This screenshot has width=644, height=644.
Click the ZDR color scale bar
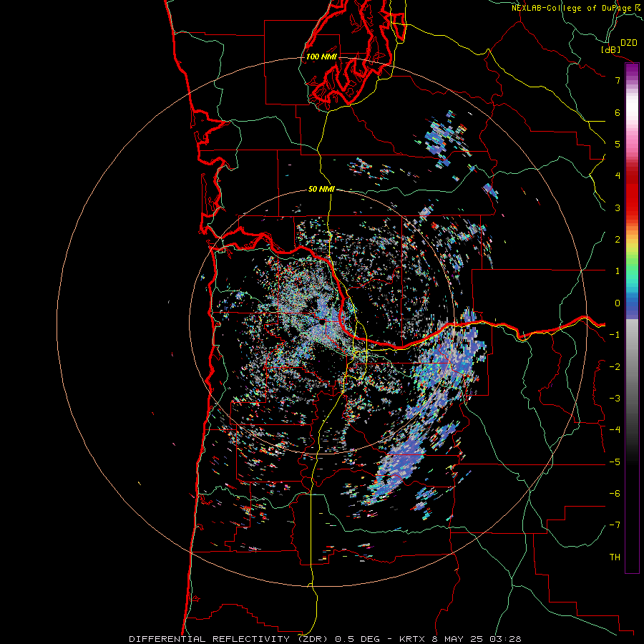(632, 318)
